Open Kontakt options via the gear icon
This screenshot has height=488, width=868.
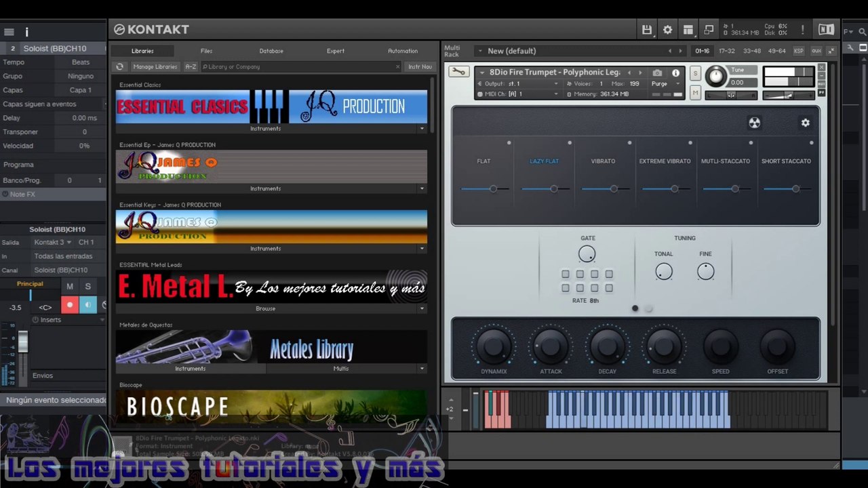pyautogui.click(x=667, y=30)
